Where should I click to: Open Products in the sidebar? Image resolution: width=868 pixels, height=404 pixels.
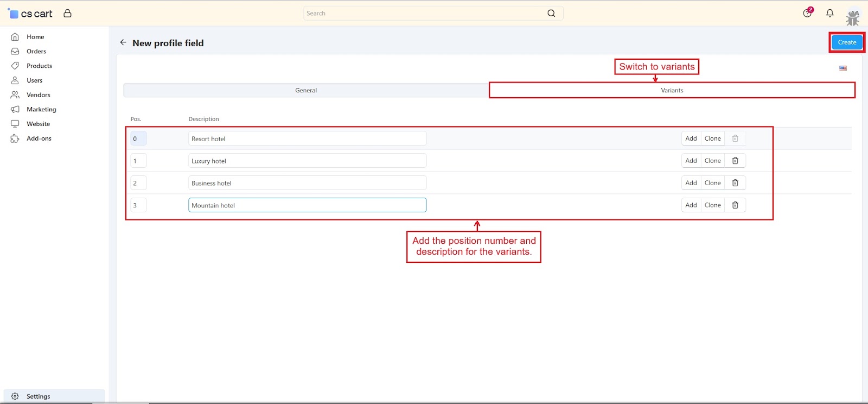[39, 66]
